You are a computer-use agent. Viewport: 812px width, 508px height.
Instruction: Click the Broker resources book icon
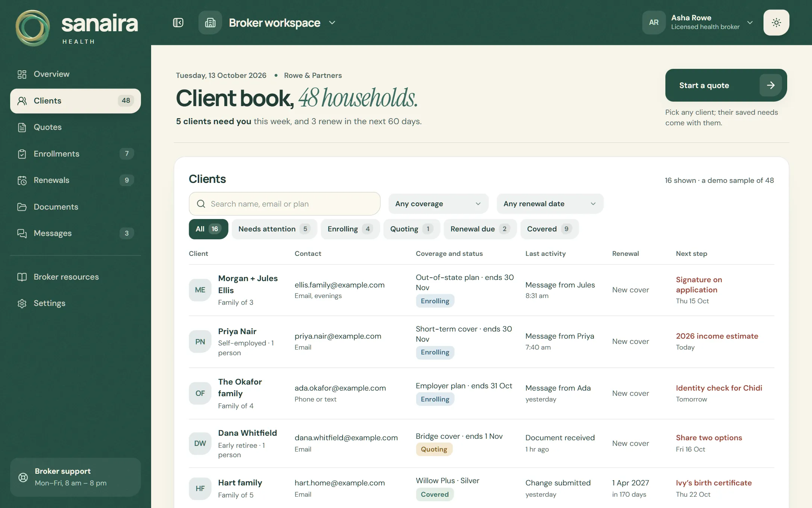[x=22, y=277]
